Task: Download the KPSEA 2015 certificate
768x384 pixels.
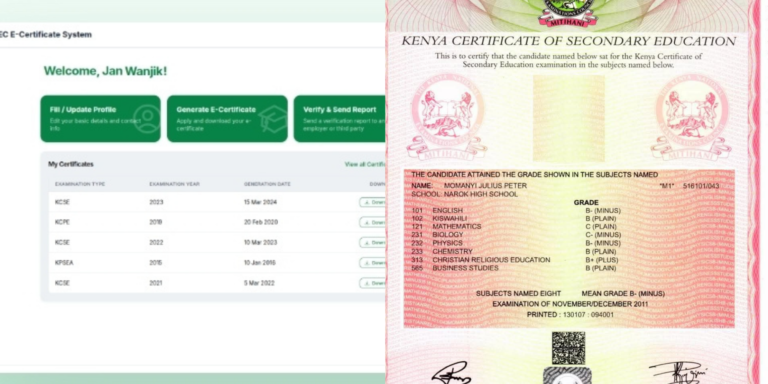Action: point(372,263)
